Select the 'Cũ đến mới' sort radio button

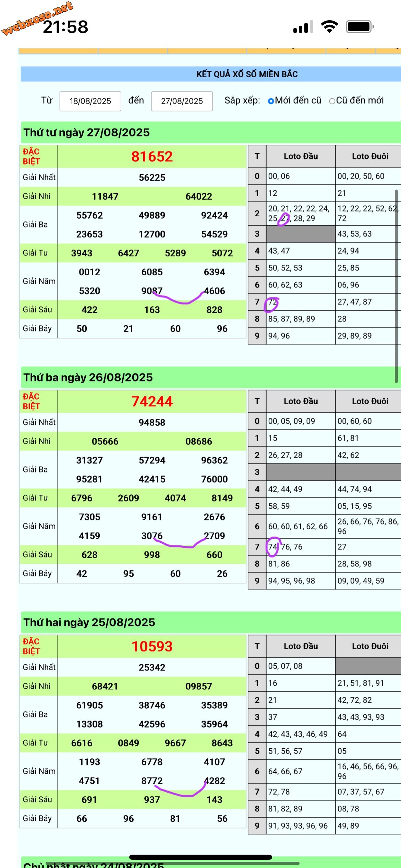pos(332,101)
